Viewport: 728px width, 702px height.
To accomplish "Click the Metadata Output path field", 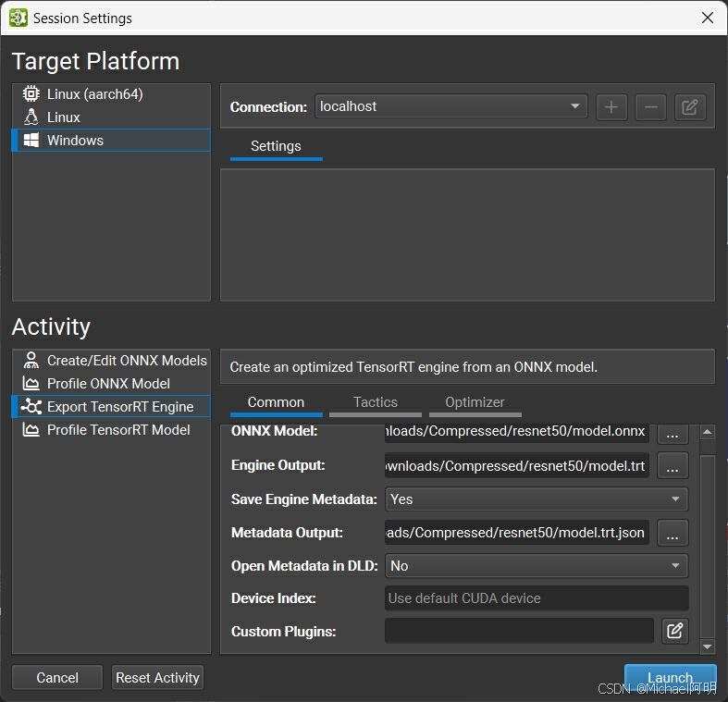I will coord(517,532).
